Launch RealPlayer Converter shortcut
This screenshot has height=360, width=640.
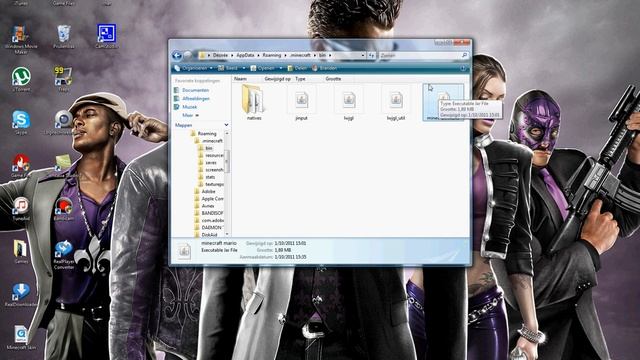(64, 255)
